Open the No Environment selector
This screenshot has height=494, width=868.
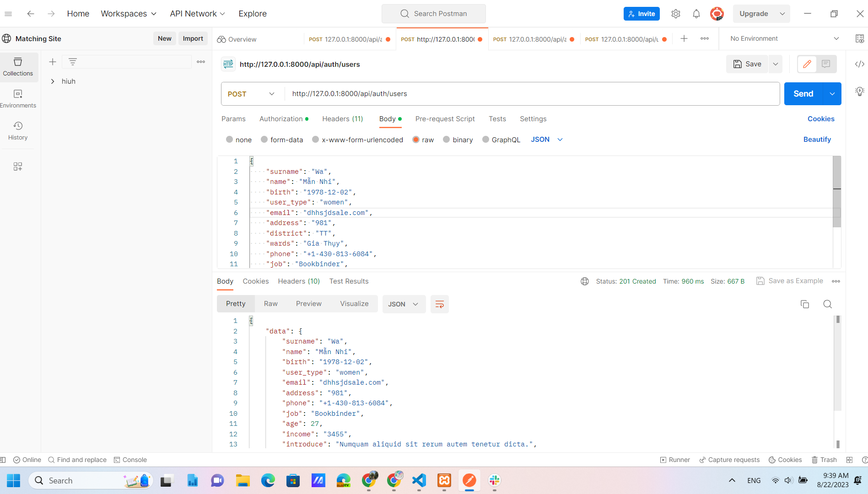(784, 39)
